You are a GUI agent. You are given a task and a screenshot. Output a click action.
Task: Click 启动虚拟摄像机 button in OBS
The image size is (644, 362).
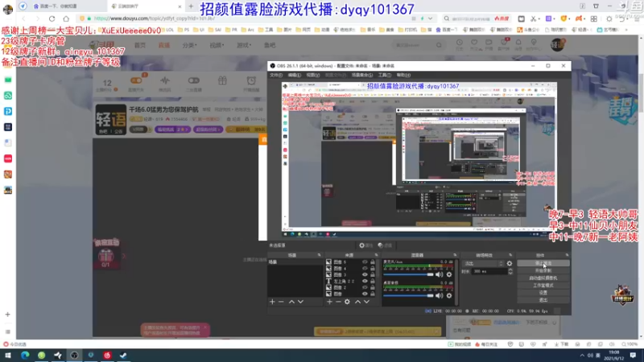(543, 278)
